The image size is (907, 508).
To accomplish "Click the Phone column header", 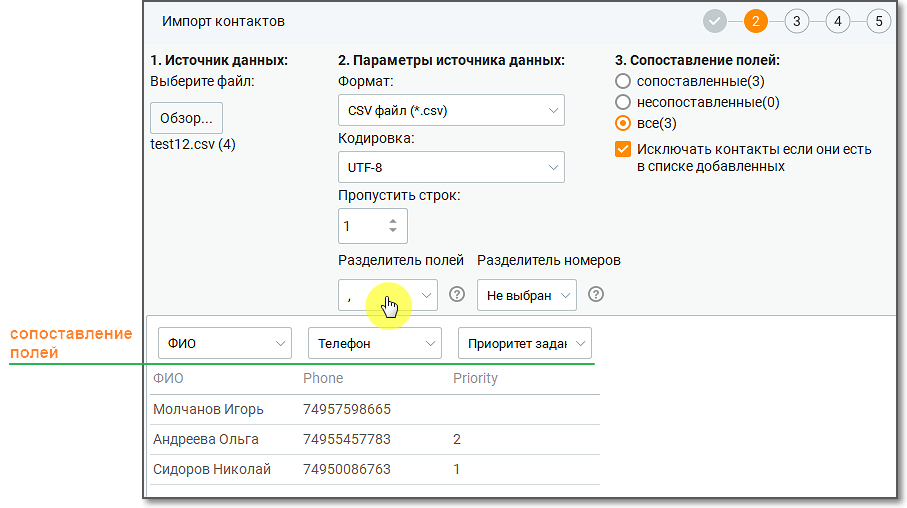I will [x=323, y=378].
